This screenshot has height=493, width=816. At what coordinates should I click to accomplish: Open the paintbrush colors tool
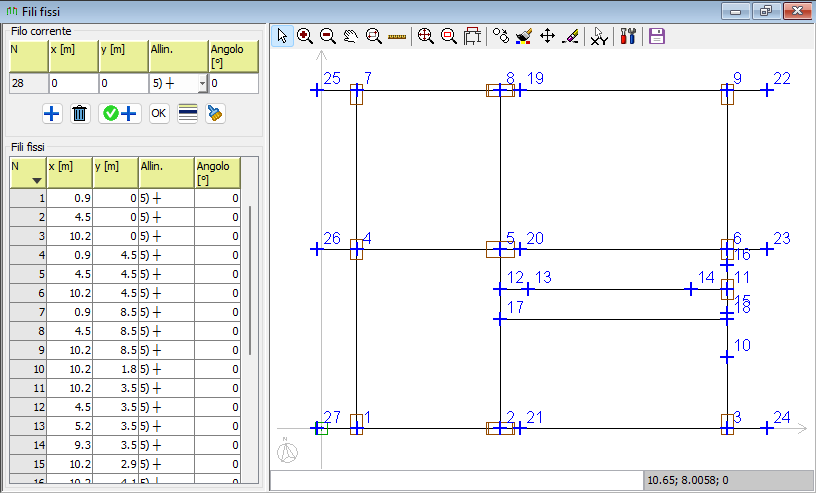524,36
